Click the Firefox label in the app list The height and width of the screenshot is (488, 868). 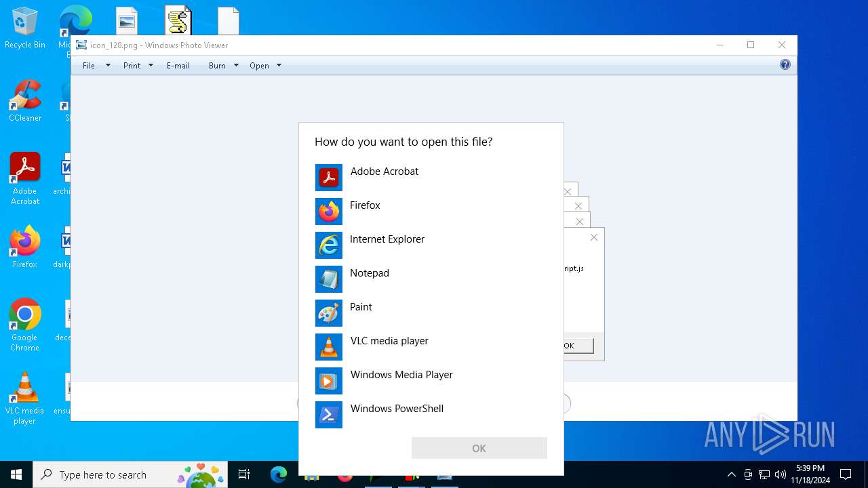(x=365, y=205)
